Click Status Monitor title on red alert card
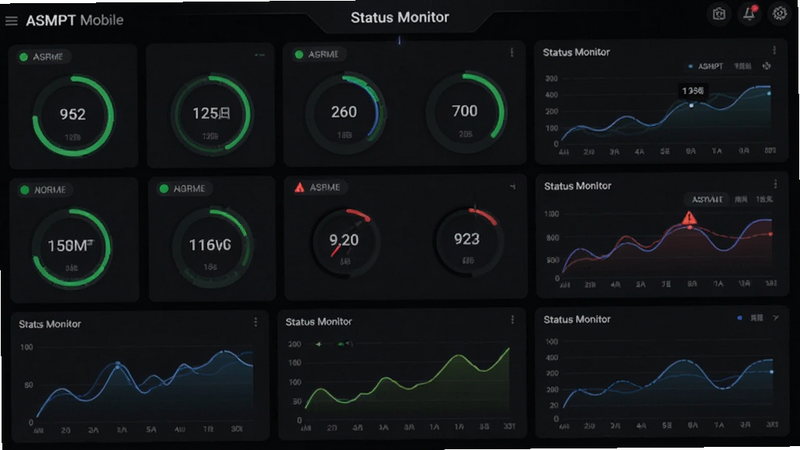This screenshot has width=800, height=450. (x=578, y=186)
